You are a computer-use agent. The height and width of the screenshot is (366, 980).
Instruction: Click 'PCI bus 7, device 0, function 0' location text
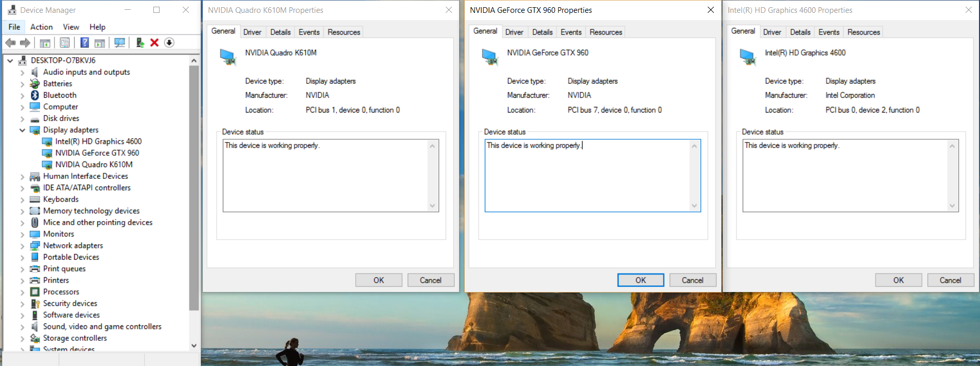[x=615, y=110]
